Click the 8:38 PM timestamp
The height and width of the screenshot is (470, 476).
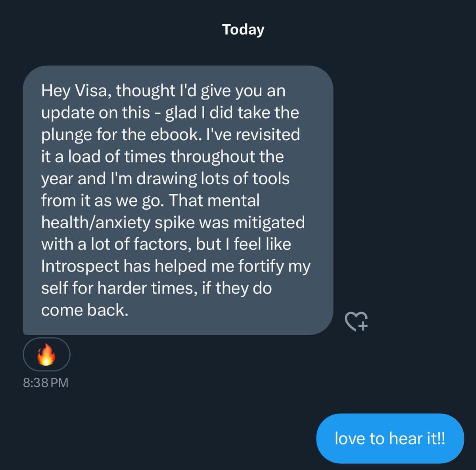[46, 383]
